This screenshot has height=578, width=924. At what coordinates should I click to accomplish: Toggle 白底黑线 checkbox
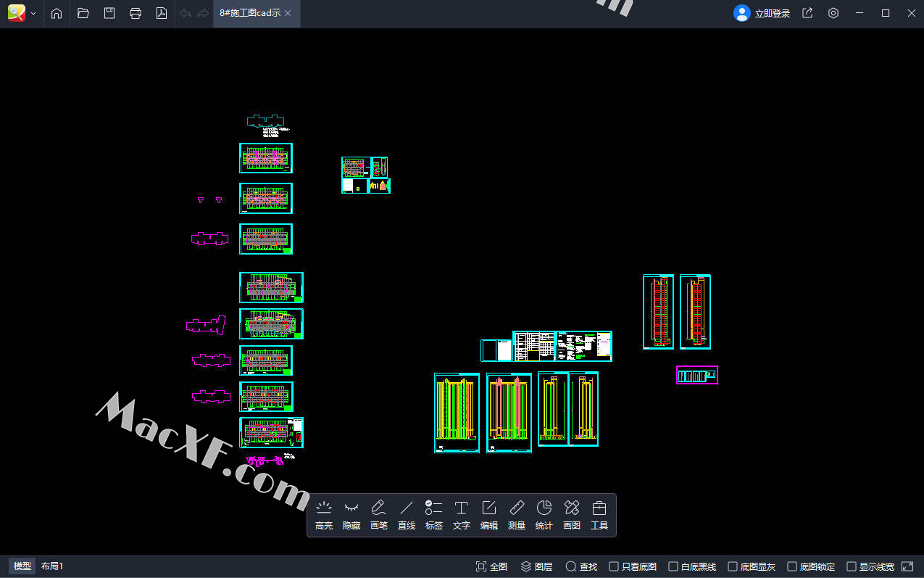tap(673, 566)
